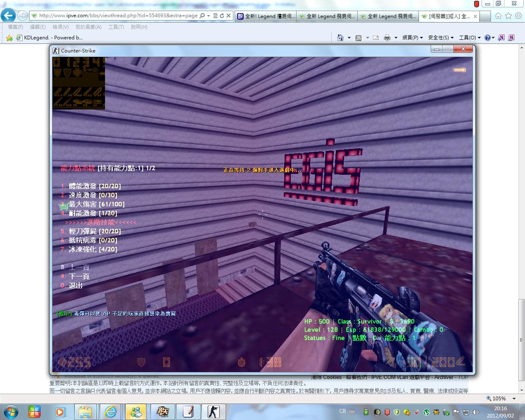The width and height of the screenshot is (525, 420).
Task: Click the TOP link in page footer
Action: [463, 377]
